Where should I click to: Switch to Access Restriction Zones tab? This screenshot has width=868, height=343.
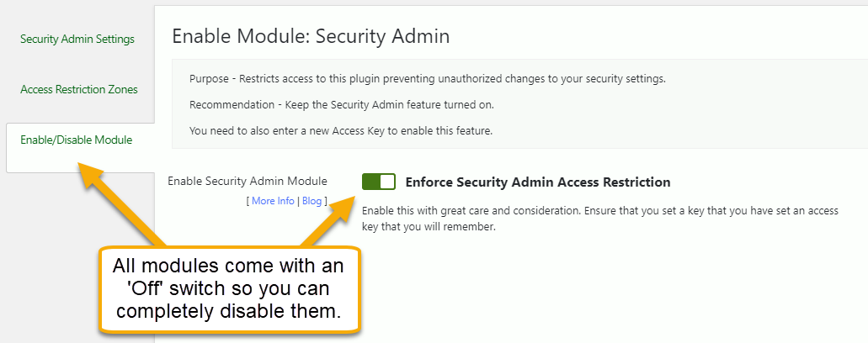pyautogui.click(x=78, y=89)
